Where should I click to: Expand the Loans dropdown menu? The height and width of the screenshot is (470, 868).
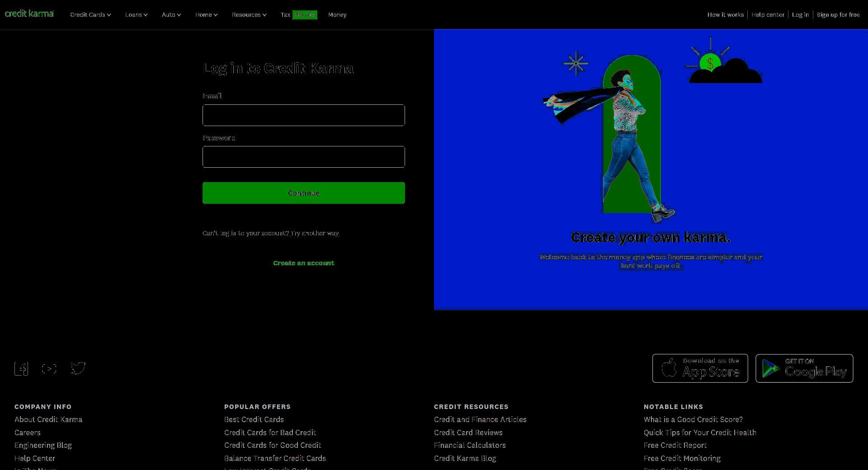(136, 15)
